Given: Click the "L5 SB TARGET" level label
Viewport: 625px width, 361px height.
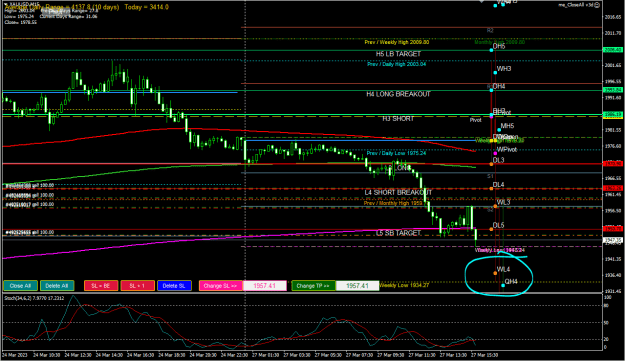Looking at the screenshot, I should tap(398, 233).
